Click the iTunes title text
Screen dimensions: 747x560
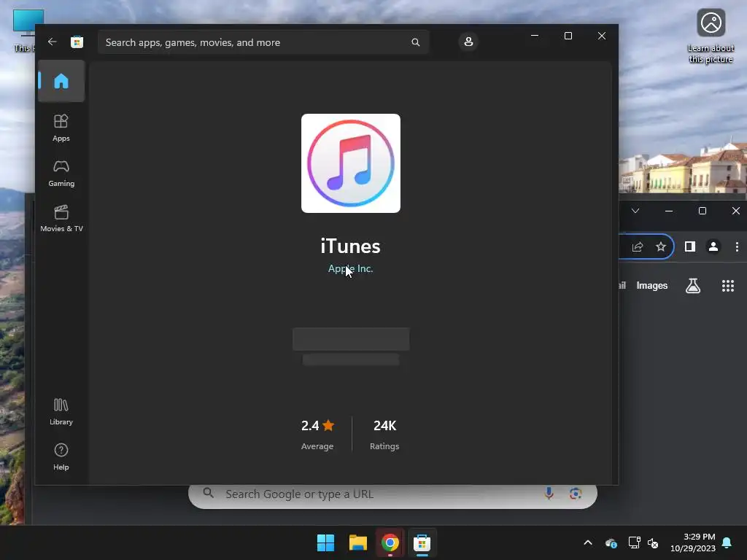click(351, 246)
